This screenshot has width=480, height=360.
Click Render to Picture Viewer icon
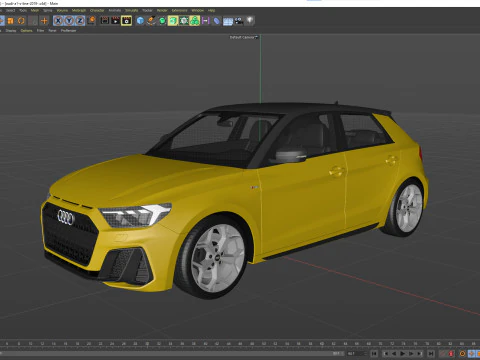point(115,21)
